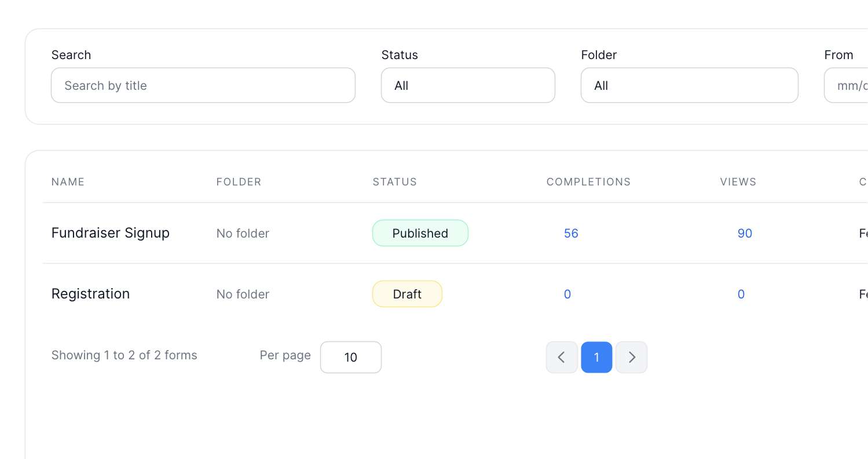The width and height of the screenshot is (868, 459).
Task: Click the Published status badge on Fundraiser Signup
Action: (x=420, y=233)
